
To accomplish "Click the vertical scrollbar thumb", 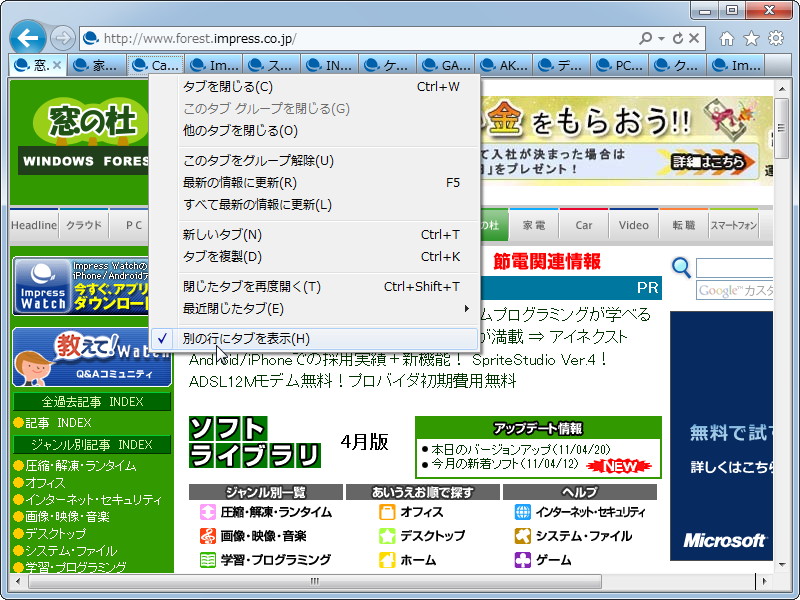I will 782,128.
